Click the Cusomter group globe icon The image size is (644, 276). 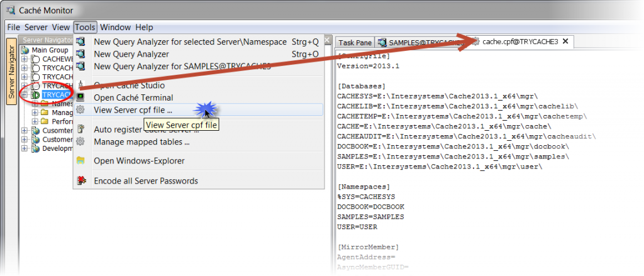(x=36, y=131)
